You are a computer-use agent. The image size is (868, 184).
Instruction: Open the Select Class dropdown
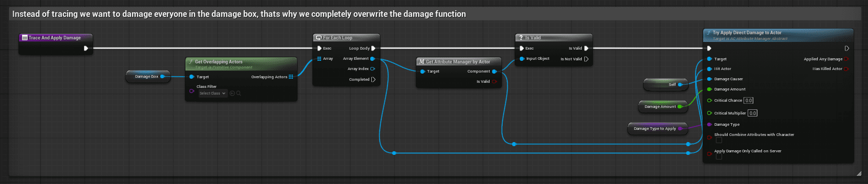click(213, 94)
